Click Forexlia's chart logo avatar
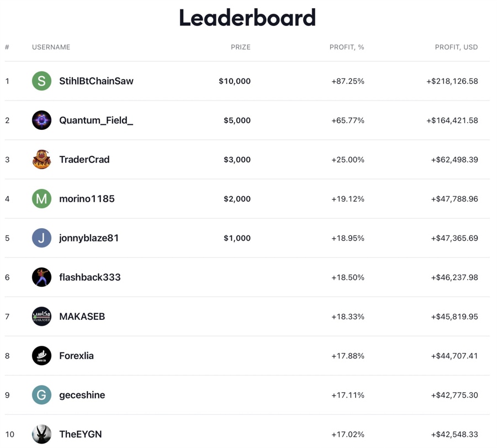The height and width of the screenshot is (448, 497). tap(41, 356)
